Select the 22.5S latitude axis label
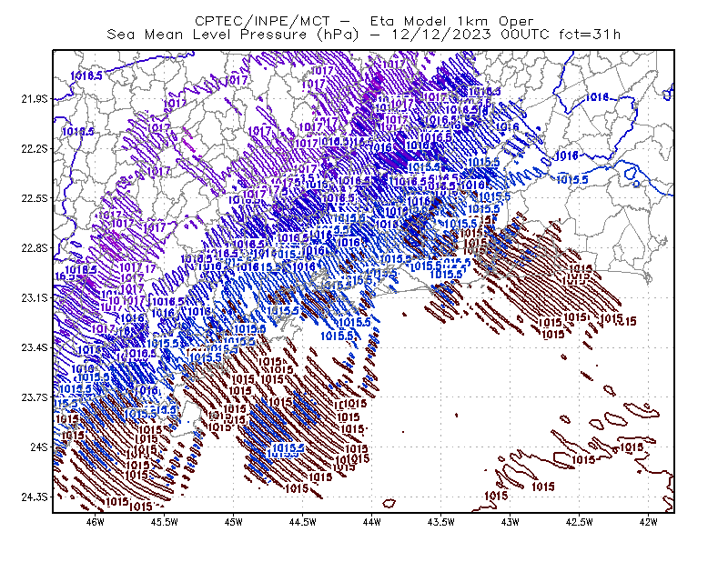Viewport: 728px width, 562px height. (x=34, y=198)
